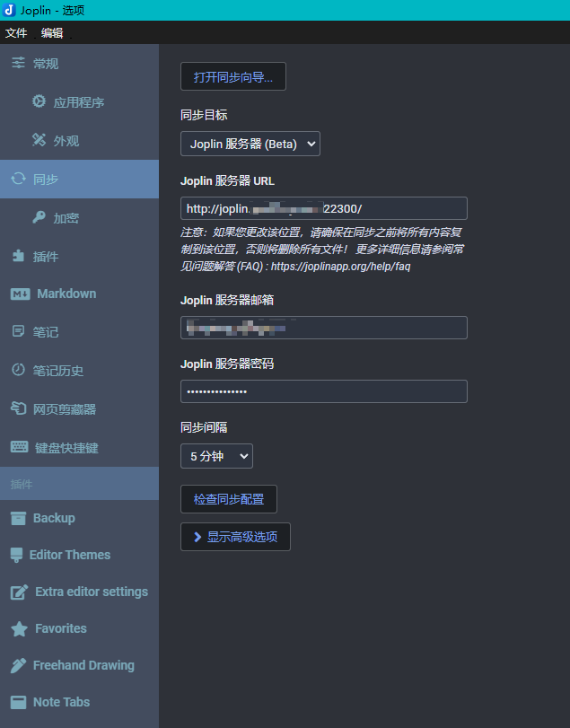Expand 显示高级选项 advanced options

(235, 537)
